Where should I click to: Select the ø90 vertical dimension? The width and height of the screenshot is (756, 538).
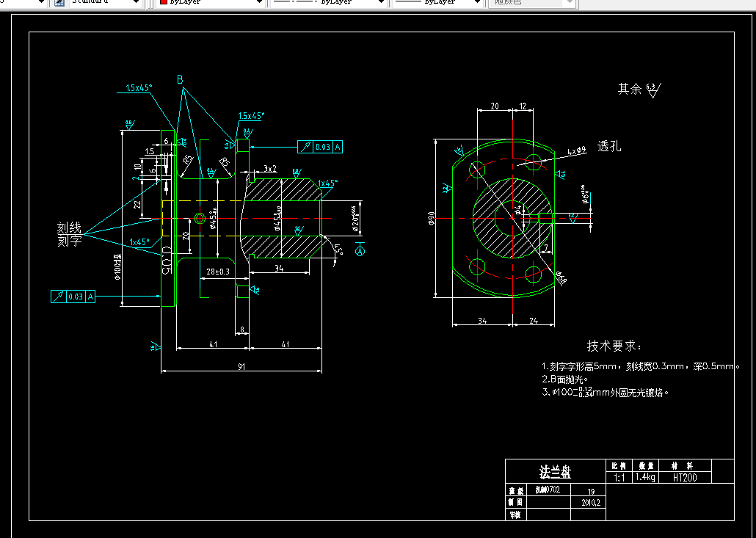pyautogui.click(x=431, y=218)
